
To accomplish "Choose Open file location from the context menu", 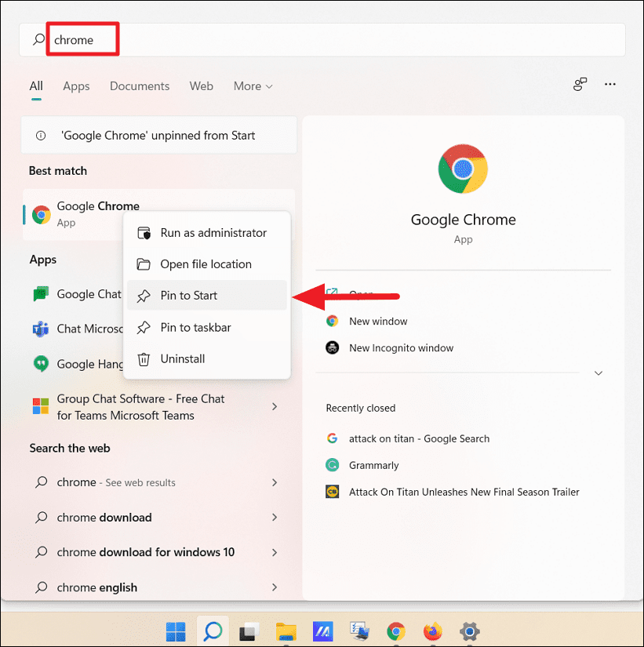I will pyautogui.click(x=207, y=264).
